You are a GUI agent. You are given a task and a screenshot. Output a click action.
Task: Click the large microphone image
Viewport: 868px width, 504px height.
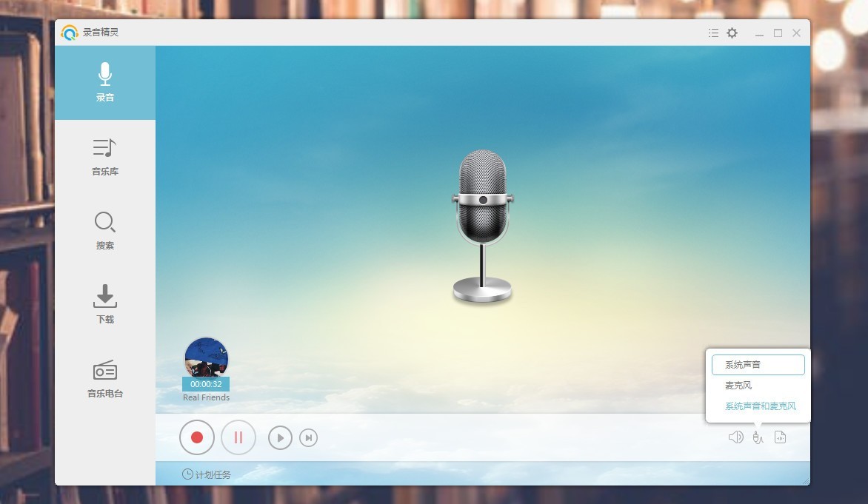tap(482, 226)
